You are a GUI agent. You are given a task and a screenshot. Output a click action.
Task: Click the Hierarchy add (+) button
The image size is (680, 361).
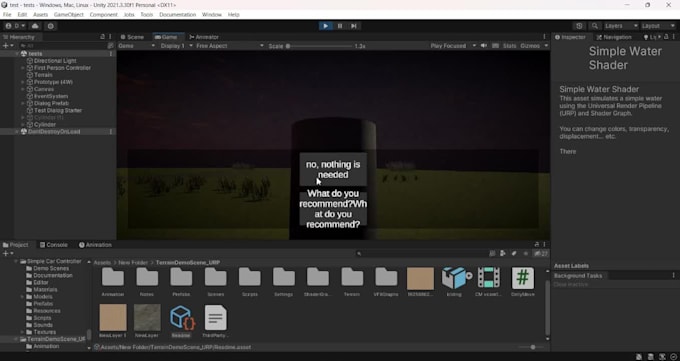(7, 46)
